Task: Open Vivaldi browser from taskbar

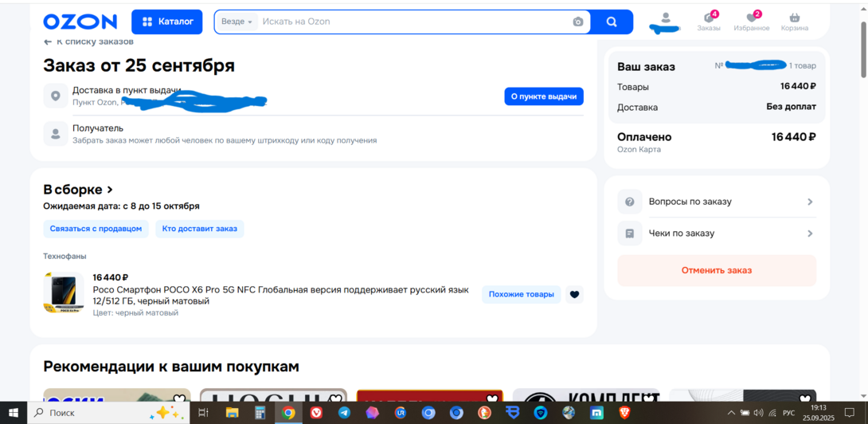Action: tap(316, 413)
